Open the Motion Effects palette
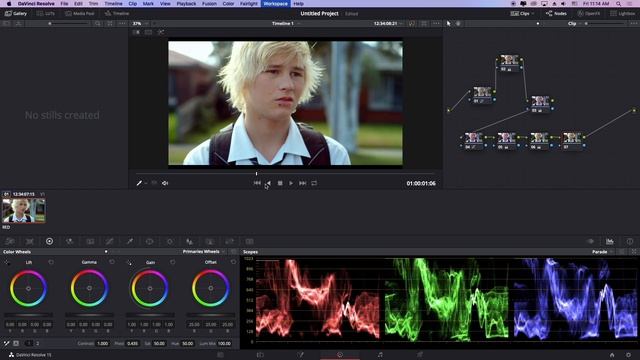This screenshot has width=640, height=360. pos(90,242)
